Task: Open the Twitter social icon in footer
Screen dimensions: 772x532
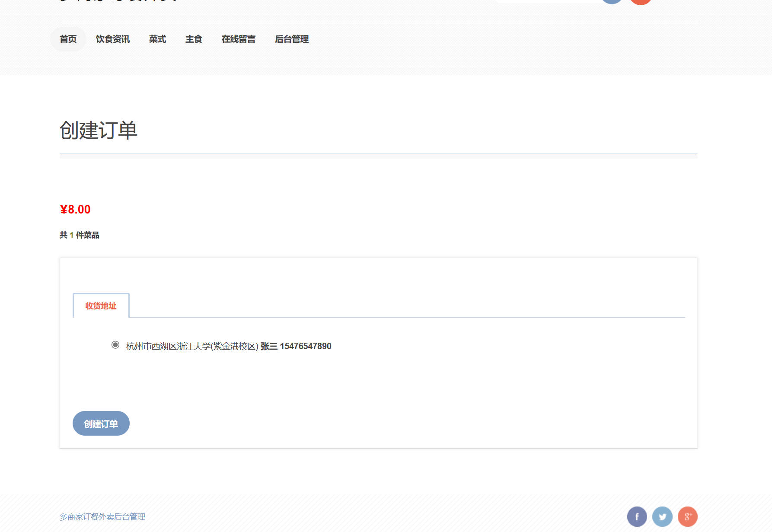Action: (x=662, y=516)
